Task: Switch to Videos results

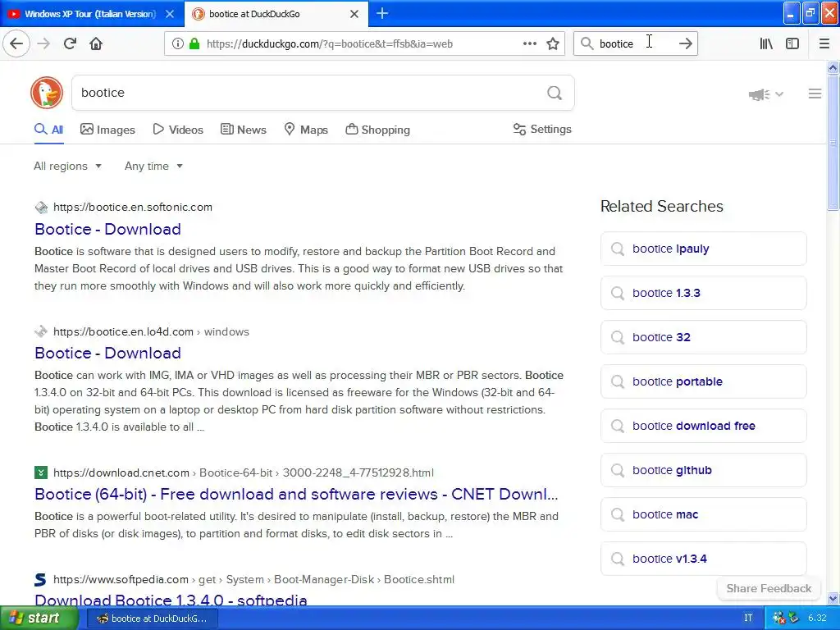Action: point(178,130)
